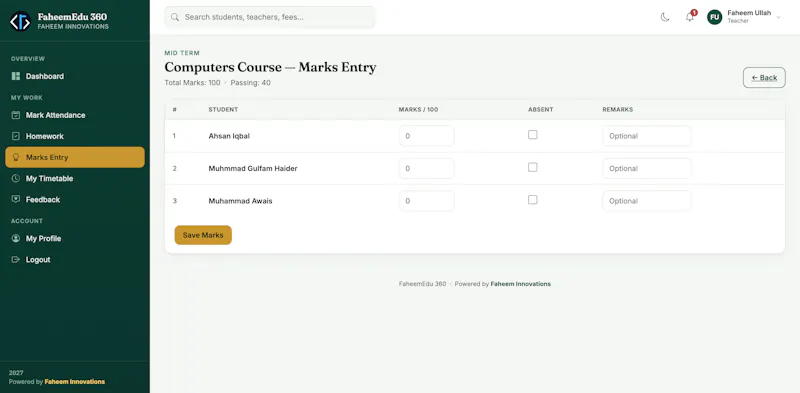Click marks field for Ahsan Iqbal
This screenshot has width=800, height=393.
(x=427, y=136)
